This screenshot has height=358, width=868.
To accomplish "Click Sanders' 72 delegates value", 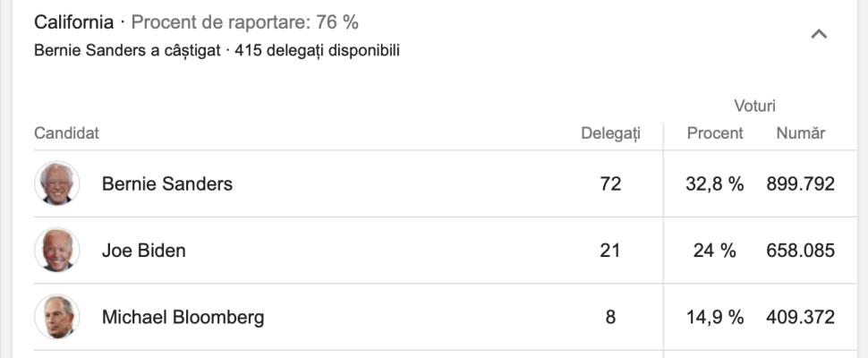I will (610, 183).
